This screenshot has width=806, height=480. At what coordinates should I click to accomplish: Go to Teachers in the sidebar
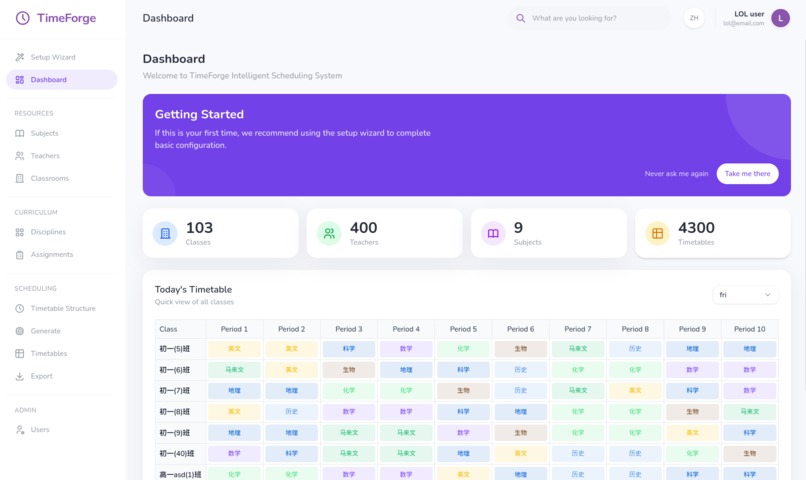[62, 156]
